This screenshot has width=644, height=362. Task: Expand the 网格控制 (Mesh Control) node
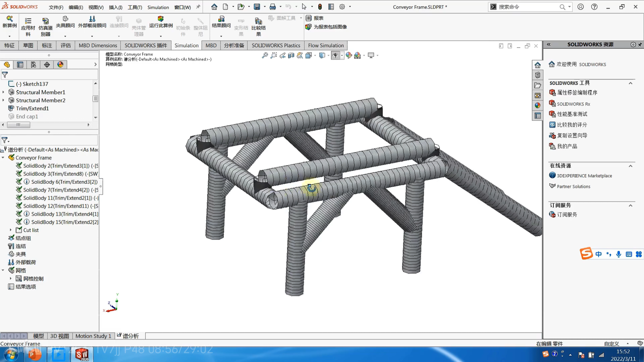[x=11, y=278]
